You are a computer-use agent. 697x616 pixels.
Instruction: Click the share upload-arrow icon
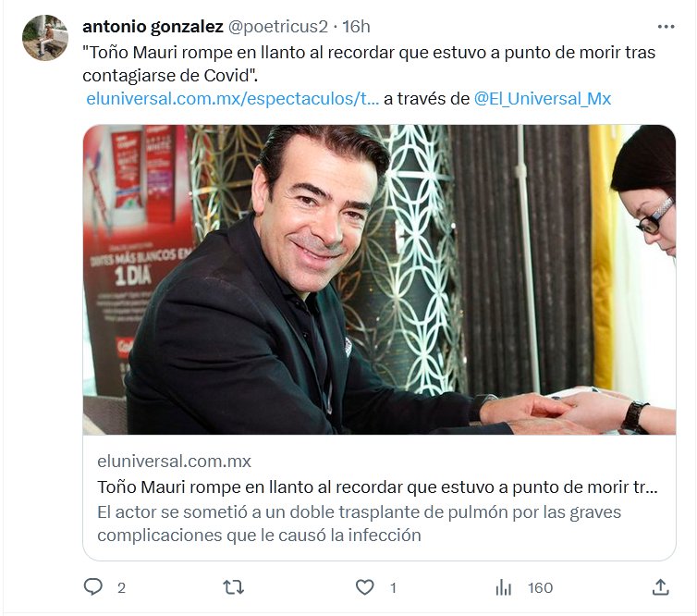point(661,587)
